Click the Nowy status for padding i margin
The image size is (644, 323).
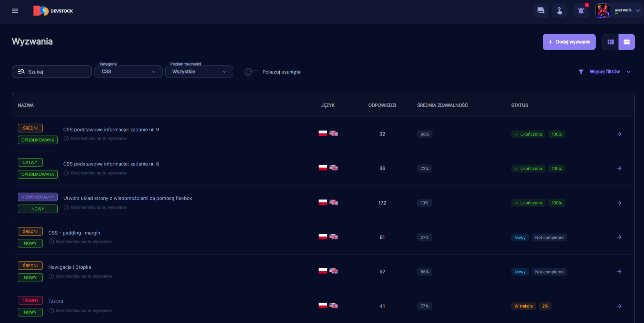520,237
